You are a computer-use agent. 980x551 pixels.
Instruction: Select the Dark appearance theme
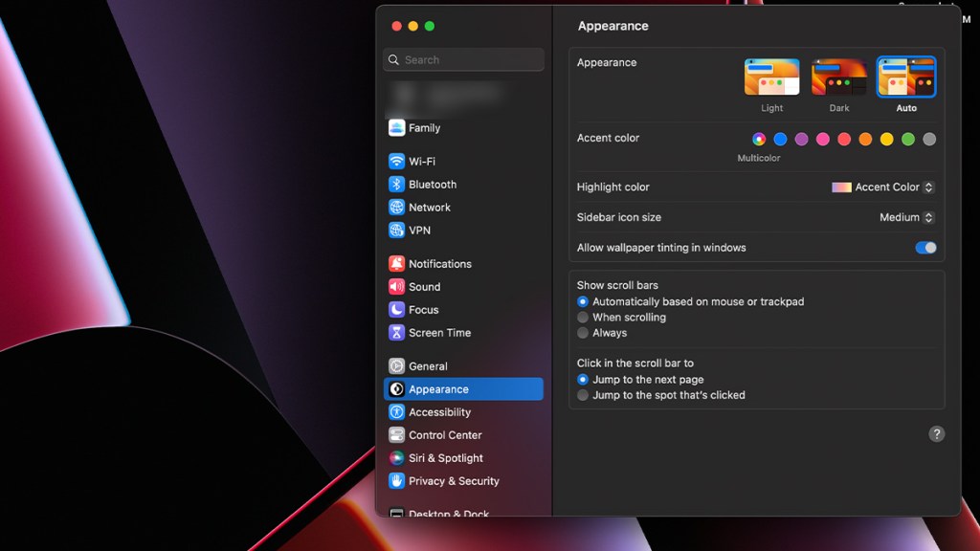838,77
